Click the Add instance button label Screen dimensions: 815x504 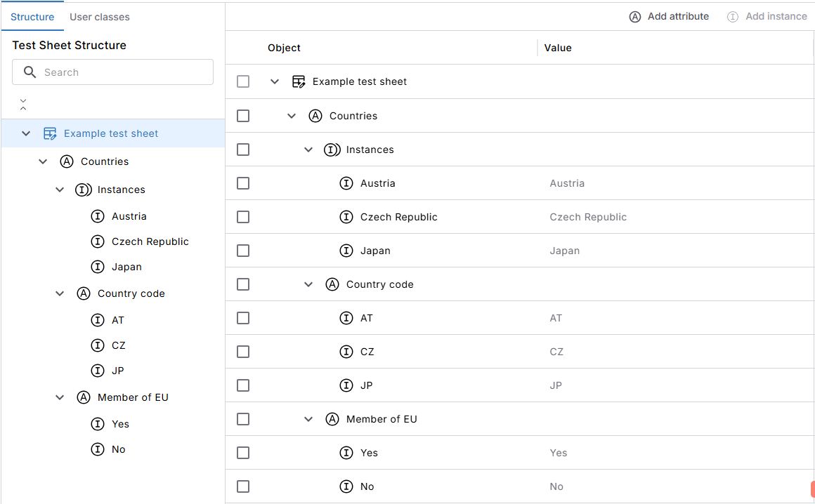click(x=776, y=16)
